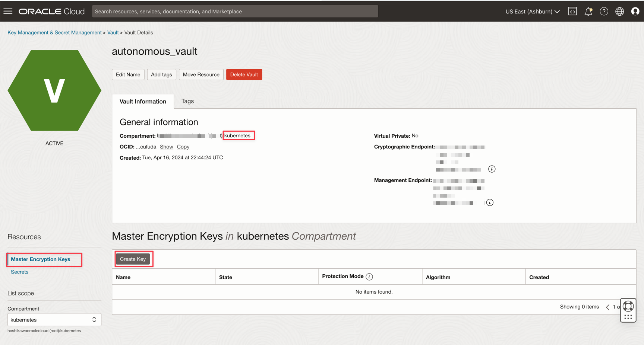Show Management Endpoint info tooltip
Viewport: 644px width, 345px height.
click(490, 202)
